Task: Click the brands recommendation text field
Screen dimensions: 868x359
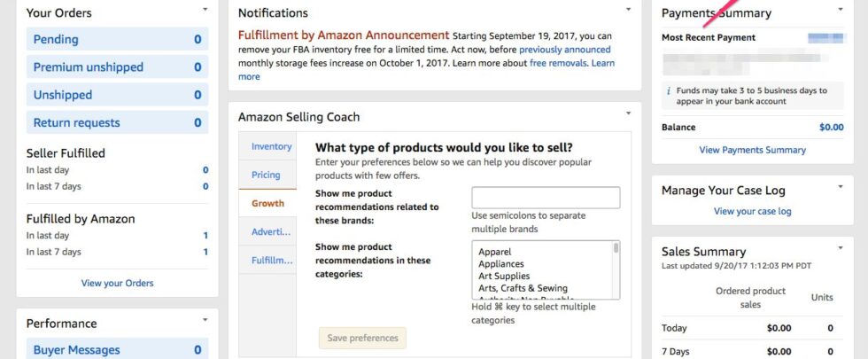Action: (x=546, y=198)
